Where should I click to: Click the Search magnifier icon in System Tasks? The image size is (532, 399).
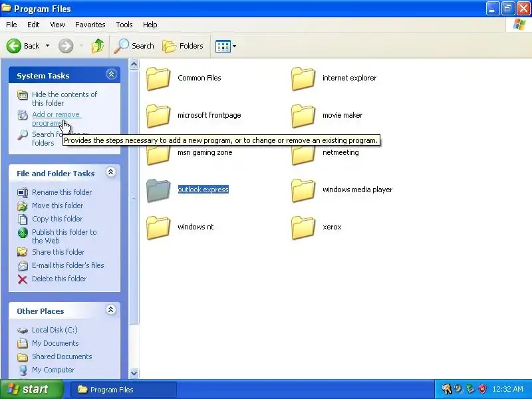[23, 135]
